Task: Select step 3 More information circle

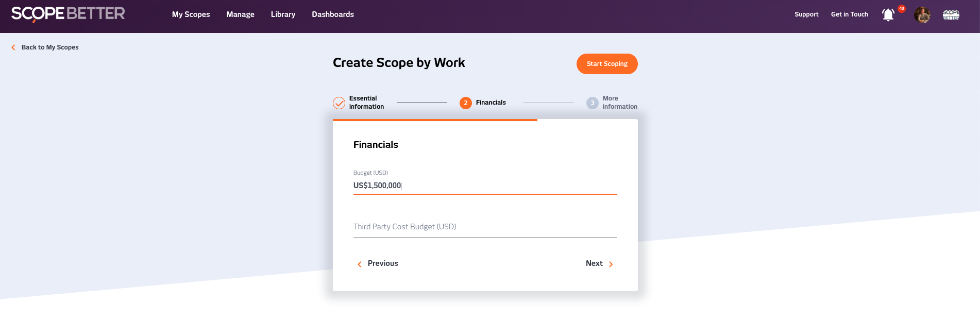Action: pyautogui.click(x=592, y=103)
